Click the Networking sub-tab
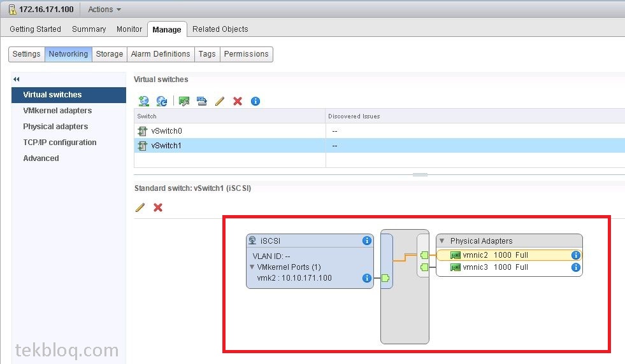Screen dimensions: 625x364 point(68,54)
